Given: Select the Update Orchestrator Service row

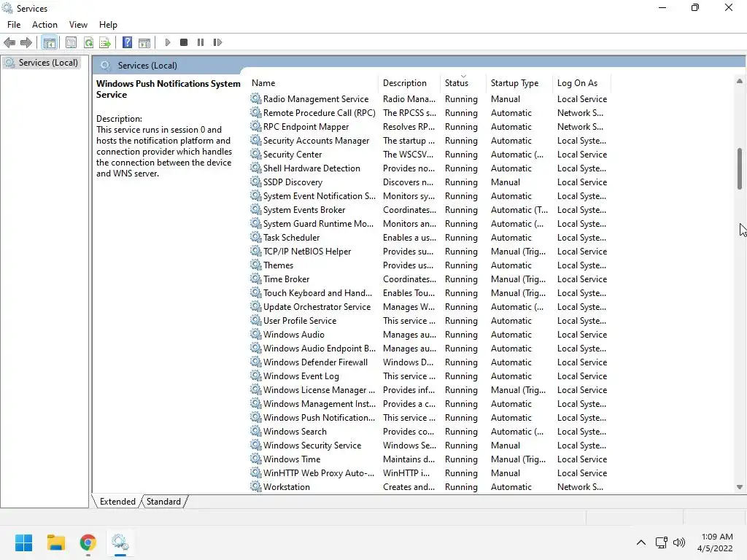Looking at the screenshot, I should [x=429, y=307].
